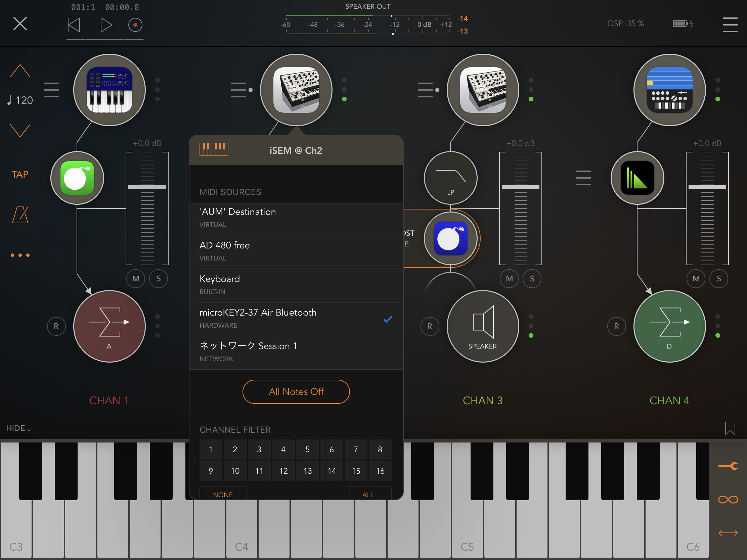Increase tempo with the up arrow
Image resolution: width=747 pixels, height=560 pixels.
(x=20, y=71)
